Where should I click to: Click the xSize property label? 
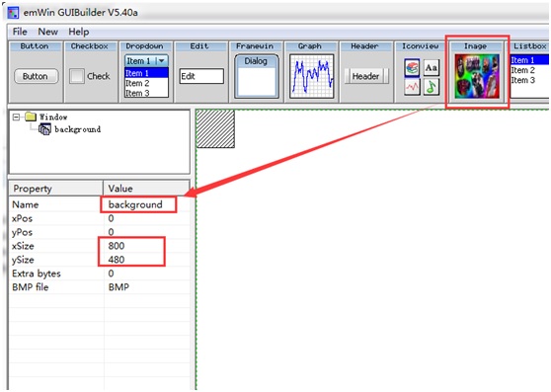(x=23, y=246)
